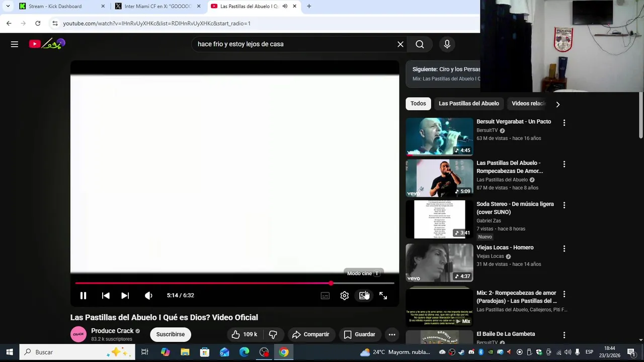
Task: Open options for El Baile De La Gambeta
Action: (x=564, y=335)
